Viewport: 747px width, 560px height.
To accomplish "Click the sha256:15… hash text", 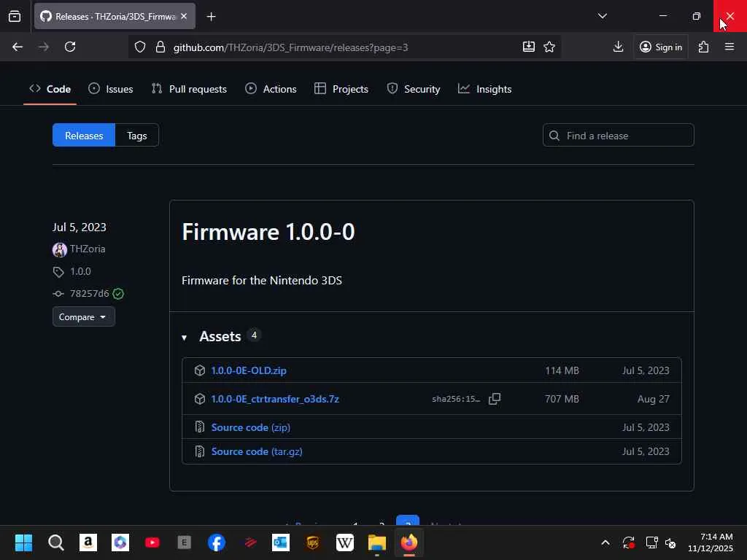I will click(456, 399).
